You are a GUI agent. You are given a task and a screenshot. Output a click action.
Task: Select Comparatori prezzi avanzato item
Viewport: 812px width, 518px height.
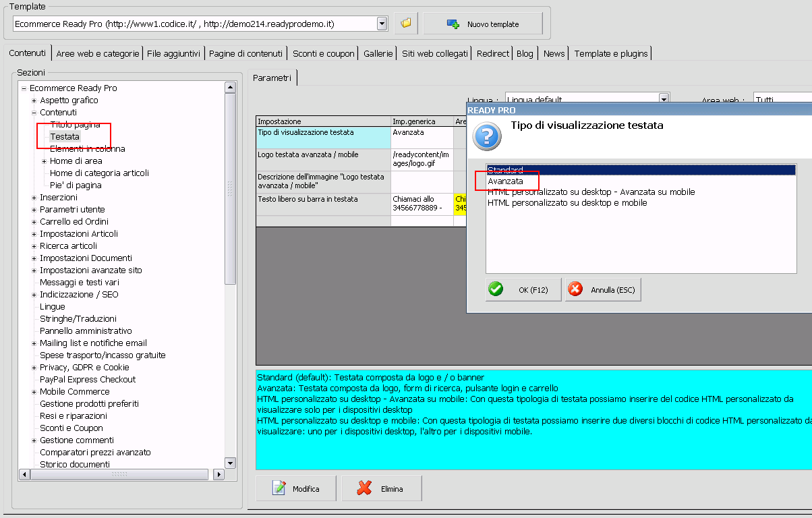pyautogui.click(x=95, y=452)
